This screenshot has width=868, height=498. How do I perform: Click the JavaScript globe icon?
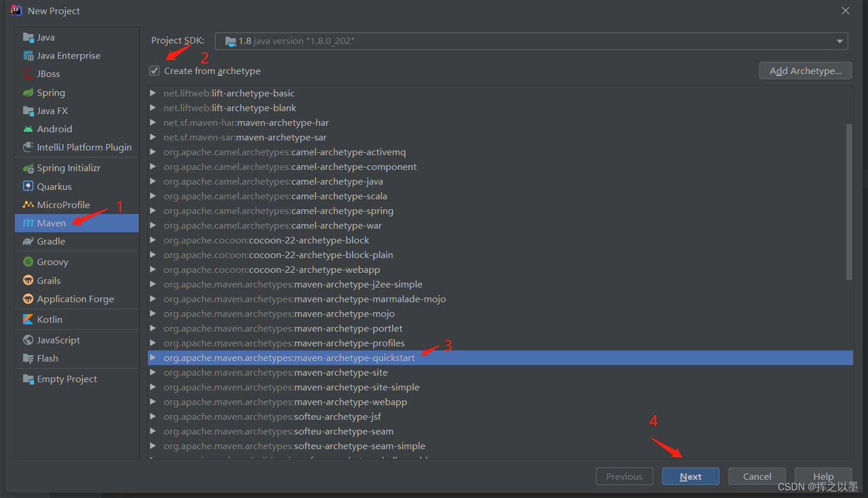(28, 340)
